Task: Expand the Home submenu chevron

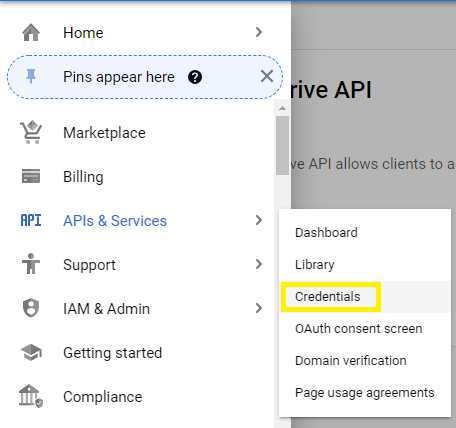Action: 259,32
